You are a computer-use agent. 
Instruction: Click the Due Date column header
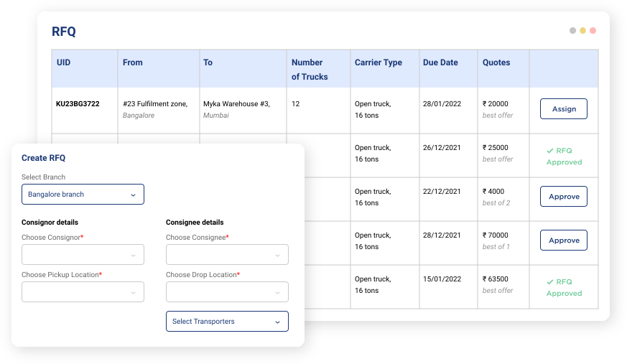[440, 62]
